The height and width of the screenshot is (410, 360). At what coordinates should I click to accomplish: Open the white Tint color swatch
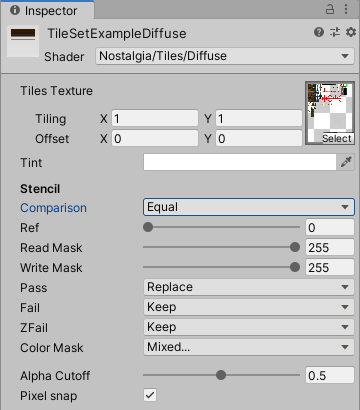tap(240, 162)
